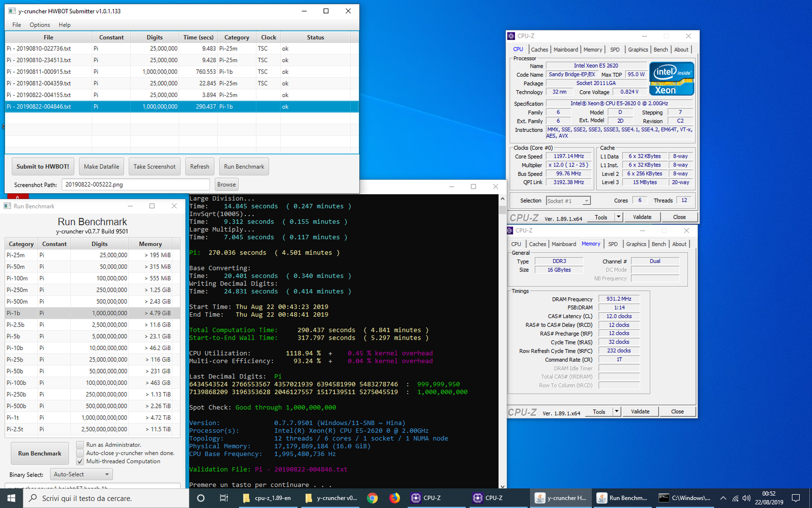
Task: Click Validate in top CPU-Z window
Action: click(642, 217)
